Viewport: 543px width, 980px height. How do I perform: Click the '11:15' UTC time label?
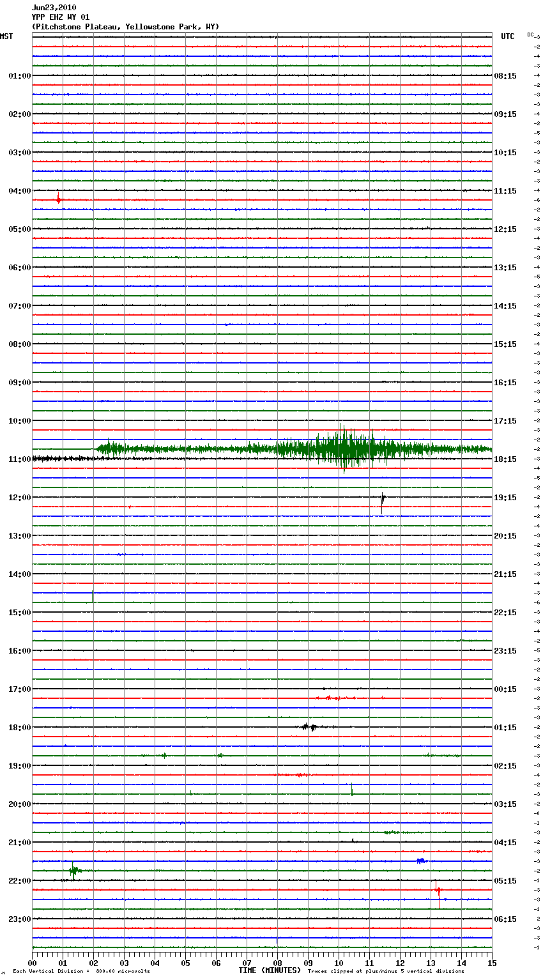[505, 191]
